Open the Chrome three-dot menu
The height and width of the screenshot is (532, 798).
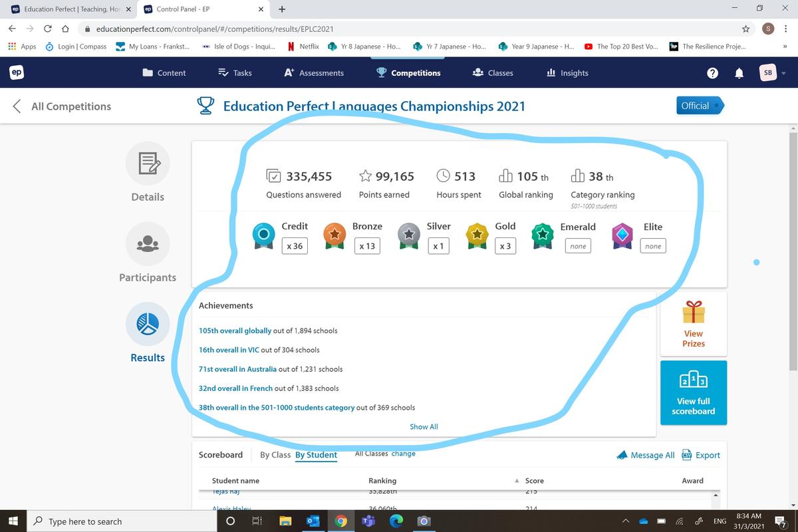[786, 29]
